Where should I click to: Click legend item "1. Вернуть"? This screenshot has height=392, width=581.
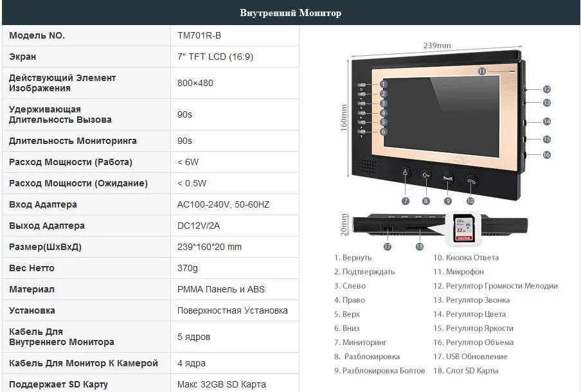353,258
